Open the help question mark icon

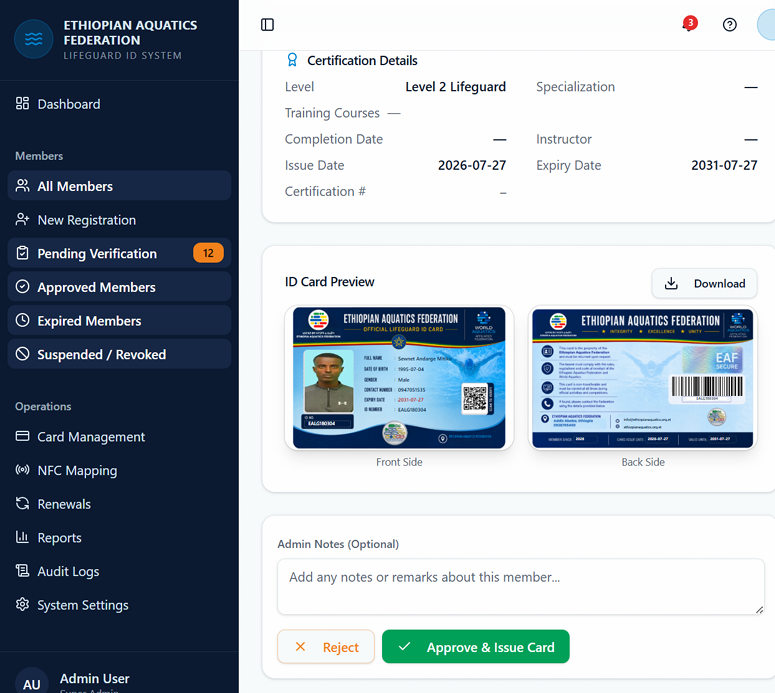(x=730, y=25)
